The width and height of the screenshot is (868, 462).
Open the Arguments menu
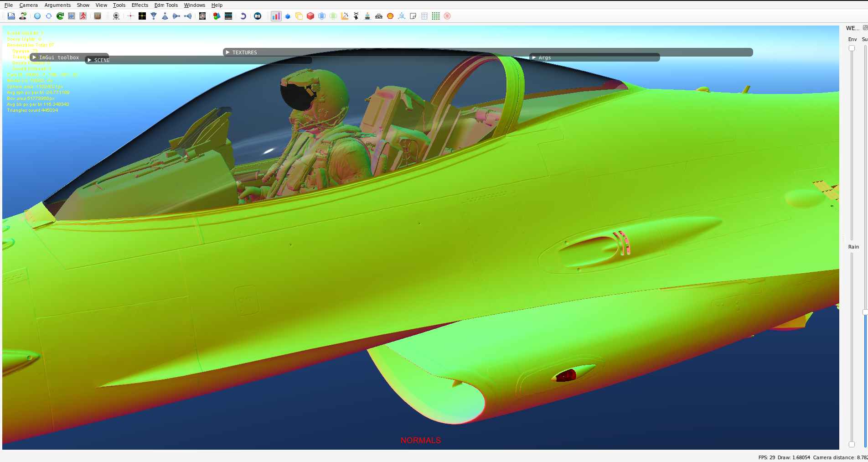pos(57,5)
